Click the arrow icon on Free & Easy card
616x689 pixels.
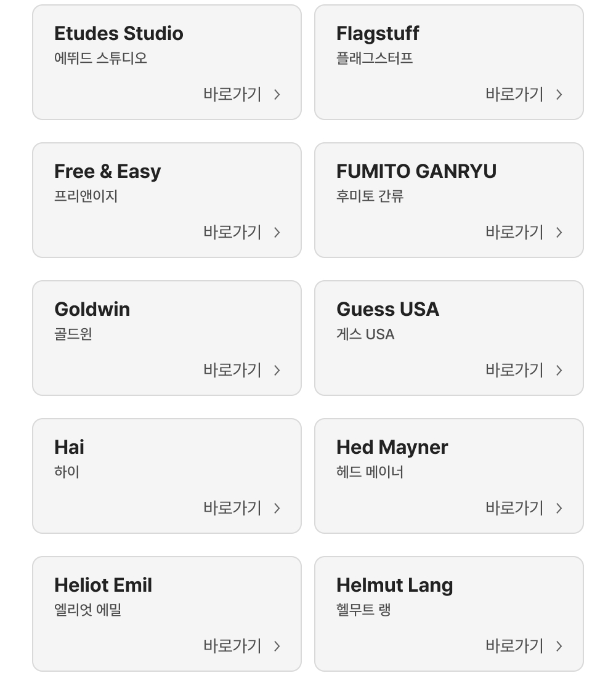277,232
